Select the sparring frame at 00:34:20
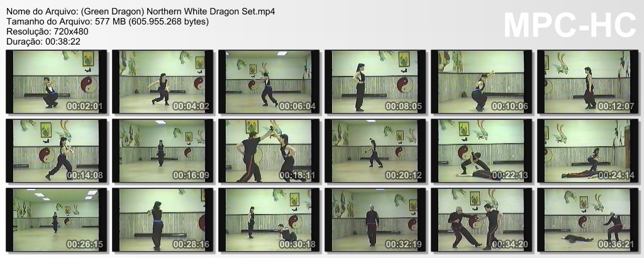Screen dimensions: 644x258 [x=481, y=220]
